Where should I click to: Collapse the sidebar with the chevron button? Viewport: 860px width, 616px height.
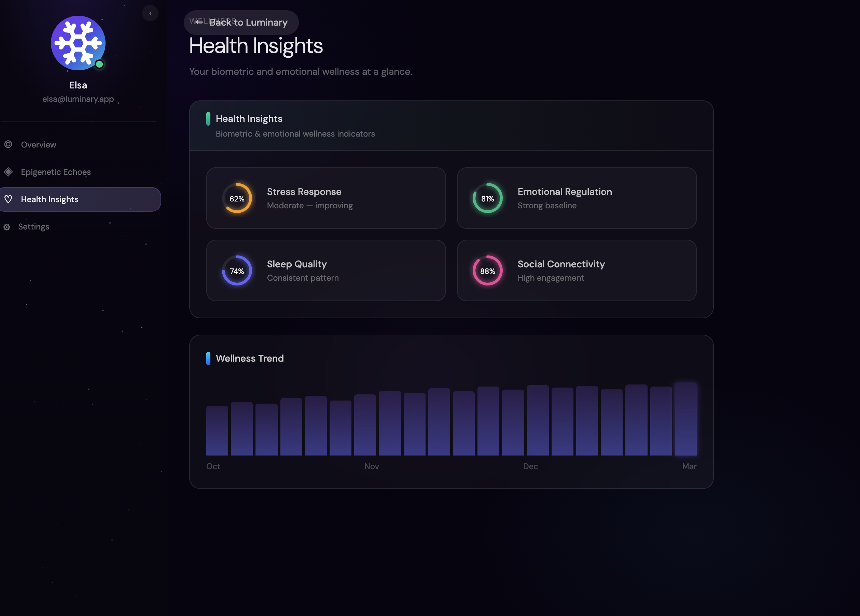point(150,13)
